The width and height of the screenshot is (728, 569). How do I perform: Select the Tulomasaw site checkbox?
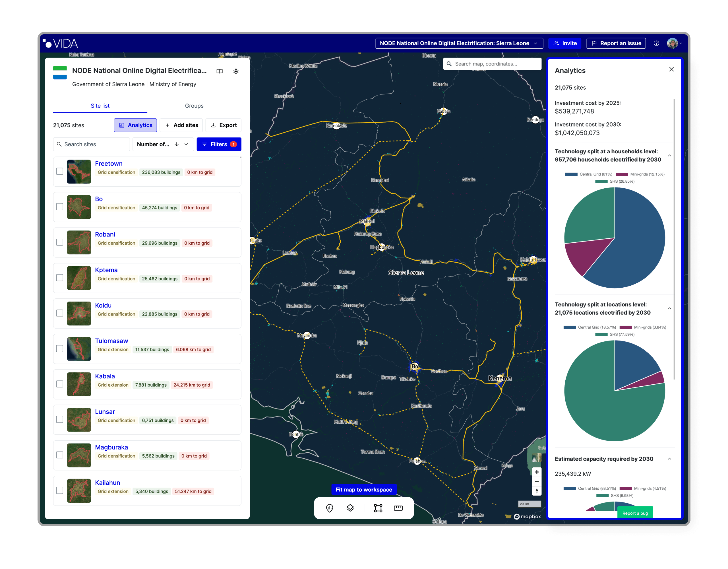pyautogui.click(x=60, y=349)
